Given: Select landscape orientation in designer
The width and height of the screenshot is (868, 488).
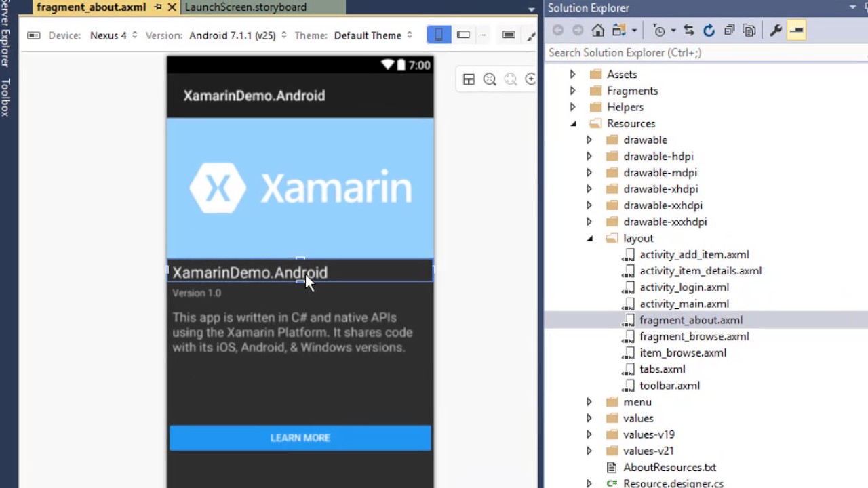Looking at the screenshot, I should [x=463, y=35].
